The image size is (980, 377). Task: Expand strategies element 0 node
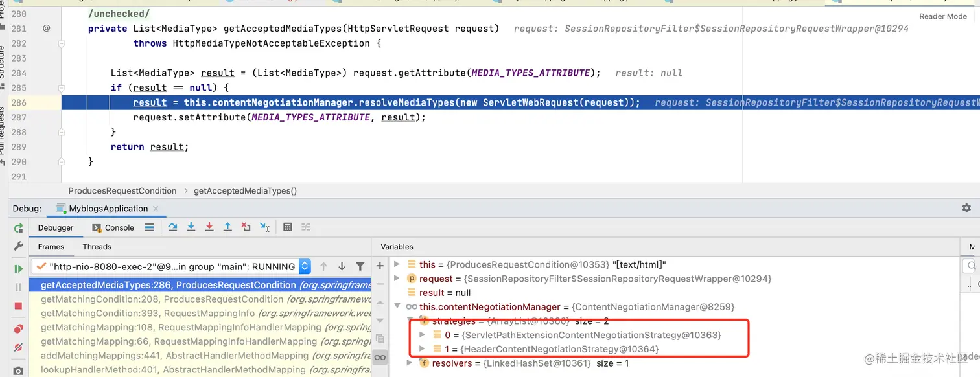(422, 335)
